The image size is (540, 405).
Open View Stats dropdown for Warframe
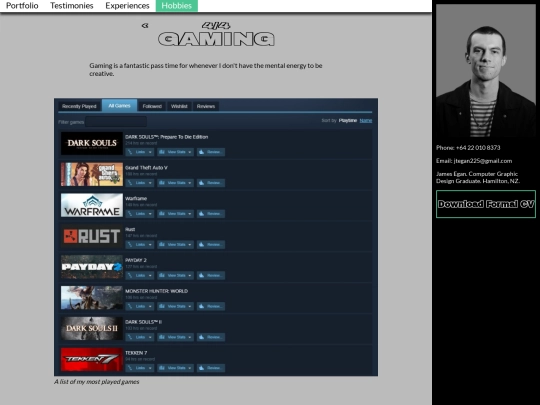(175, 214)
